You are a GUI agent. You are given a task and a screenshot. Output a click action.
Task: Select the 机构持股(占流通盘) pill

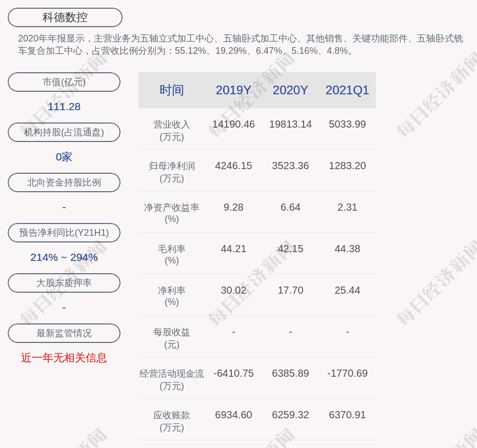pyautogui.click(x=64, y=132)
